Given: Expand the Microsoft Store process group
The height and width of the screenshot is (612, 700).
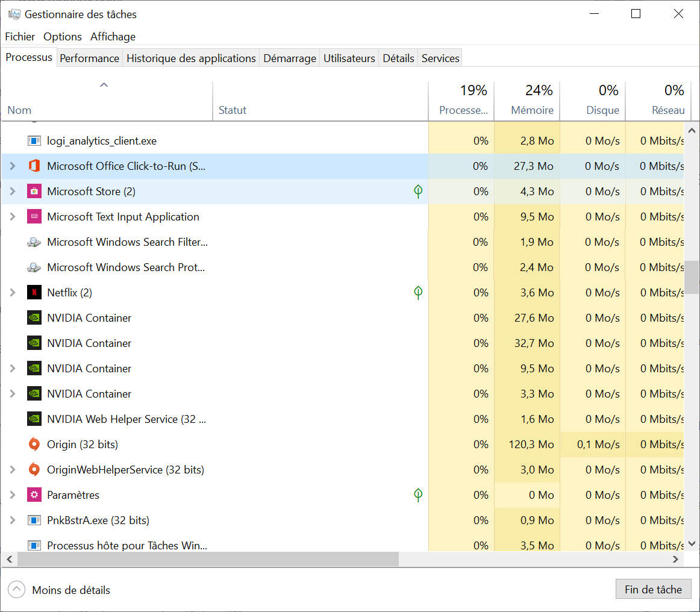Looking at the screenshot, I should pyautogui.click(x=13, y=192).
